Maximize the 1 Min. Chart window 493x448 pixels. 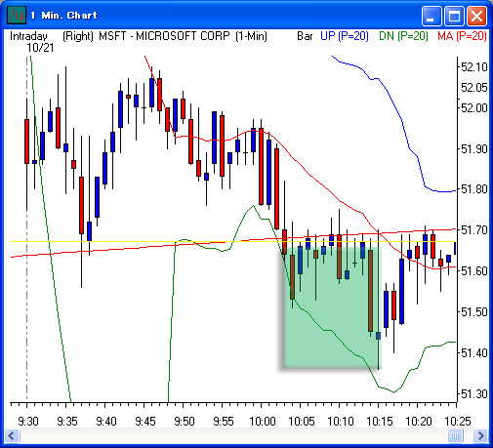point(454,16)
